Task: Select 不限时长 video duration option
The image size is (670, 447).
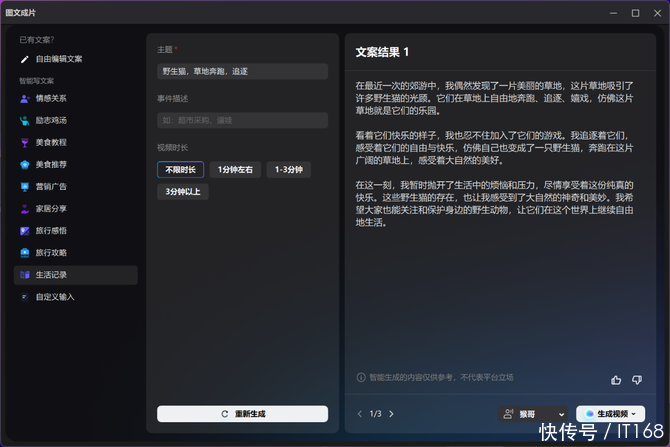Action: click(x=180, y=170)
